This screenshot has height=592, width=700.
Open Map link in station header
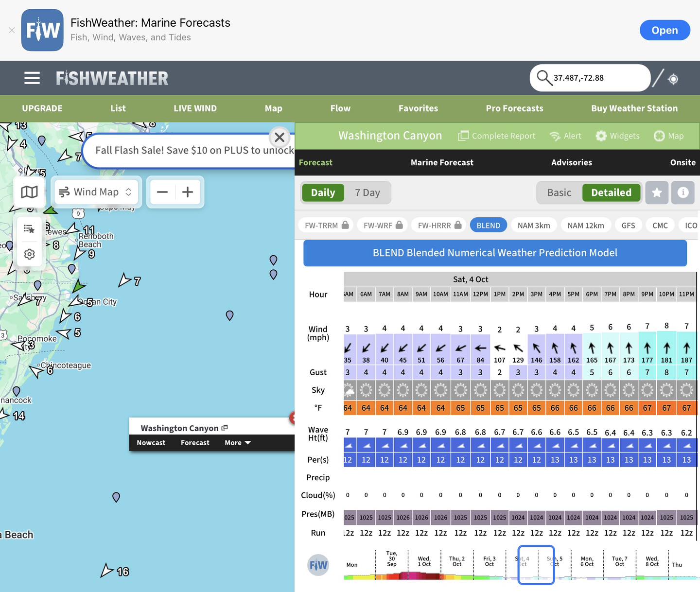pos(669,136)
